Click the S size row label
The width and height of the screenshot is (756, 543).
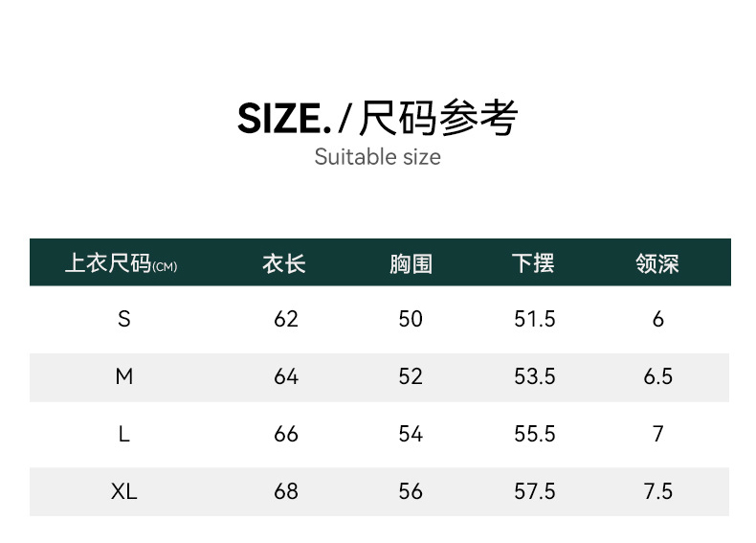point(123,319)
